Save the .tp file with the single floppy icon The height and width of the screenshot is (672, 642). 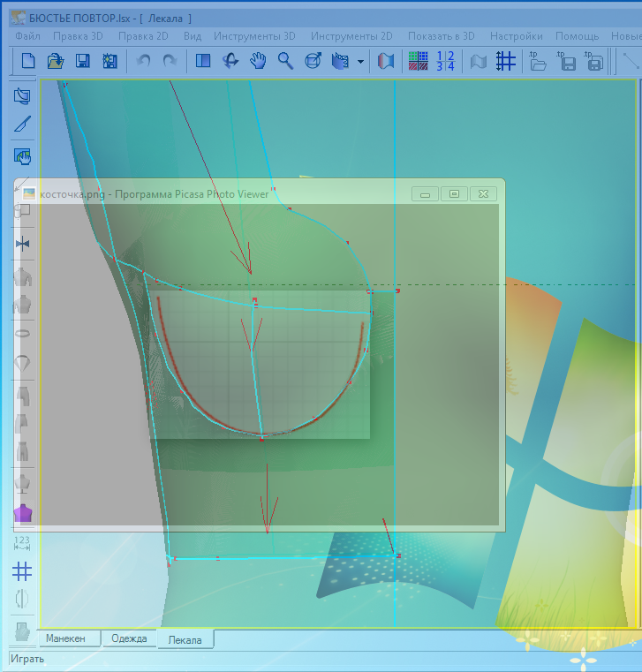coord(567,61)
